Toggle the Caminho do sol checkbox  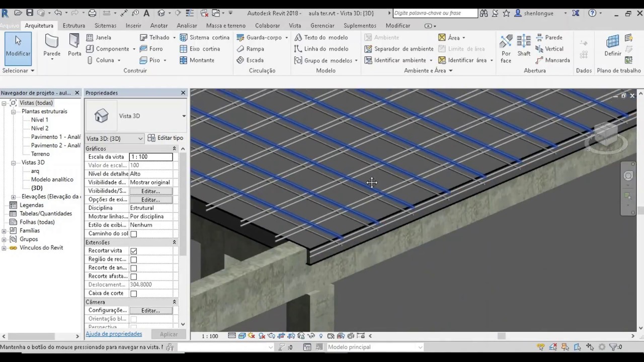click(133, 234)
